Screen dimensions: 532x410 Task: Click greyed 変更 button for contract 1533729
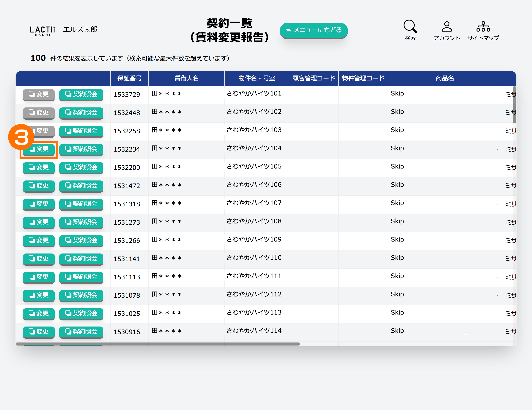click(x=39, y=94)
